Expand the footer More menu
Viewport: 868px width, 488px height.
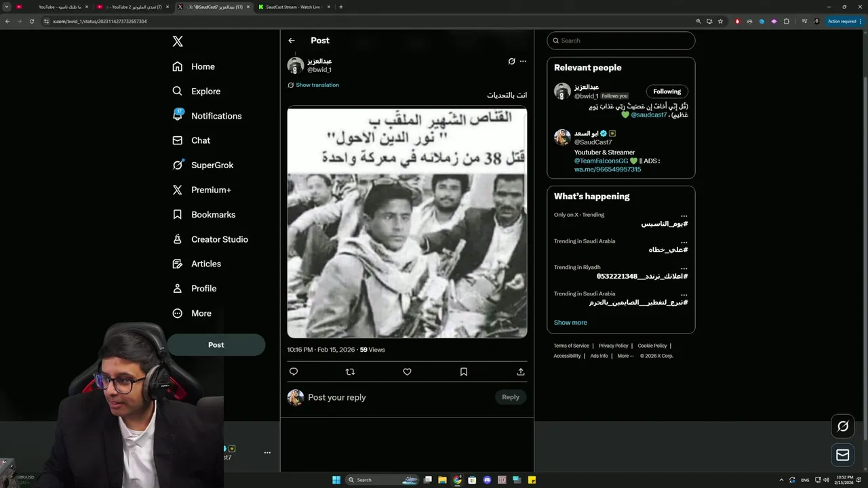625,356
